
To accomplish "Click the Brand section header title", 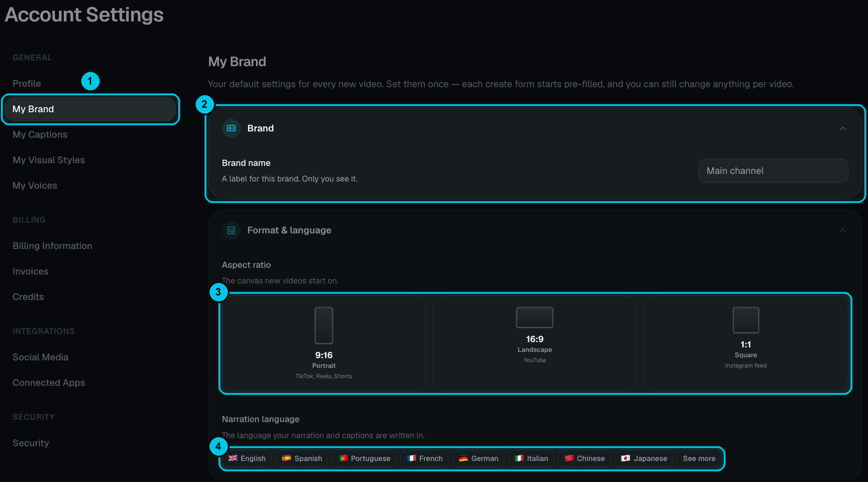I will pyautogui.click(x=260, y=128).
